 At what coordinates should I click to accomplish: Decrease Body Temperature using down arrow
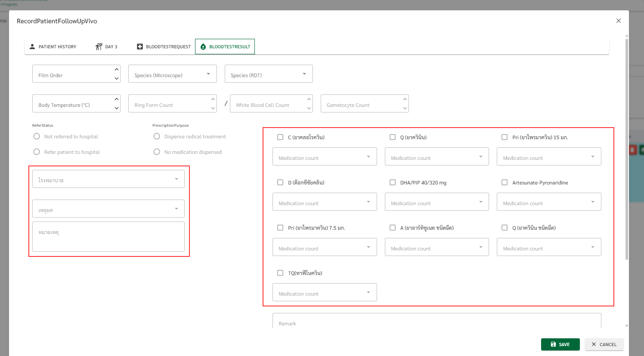click(x=117, y=109)
